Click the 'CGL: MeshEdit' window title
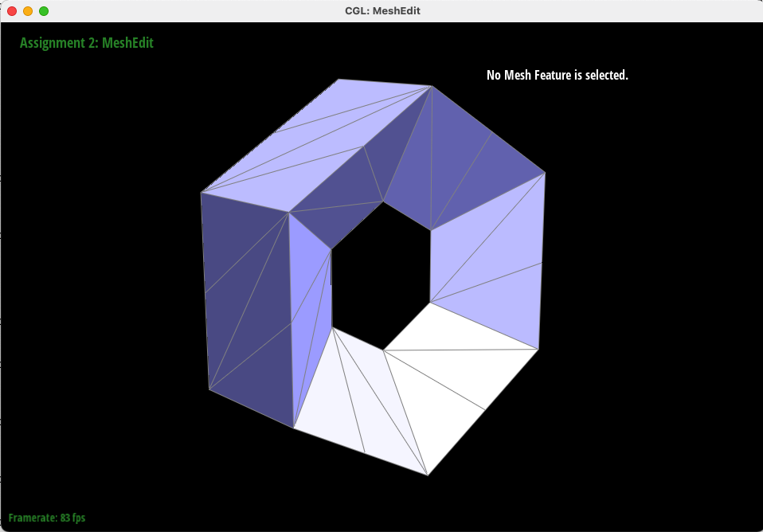The image size is (763, 532). [x=382, y=10]
